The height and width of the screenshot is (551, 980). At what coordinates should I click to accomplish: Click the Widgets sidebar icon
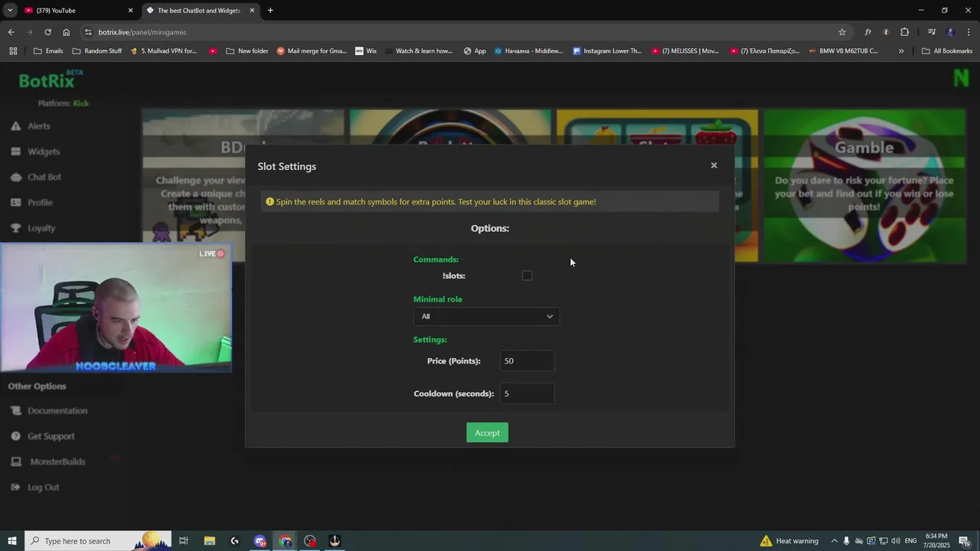(x=15, y=152)
